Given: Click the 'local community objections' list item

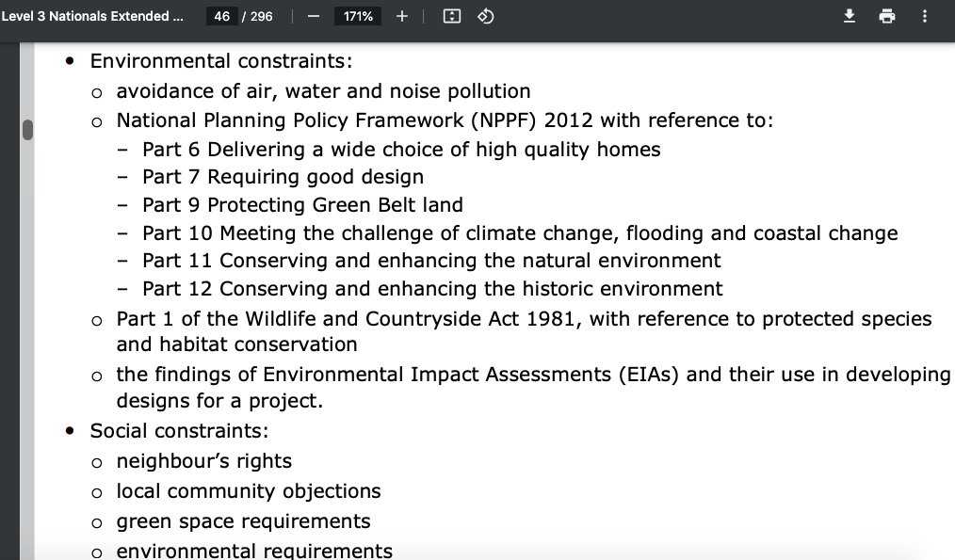Looking at the screenshot, I should pos(249,490).
